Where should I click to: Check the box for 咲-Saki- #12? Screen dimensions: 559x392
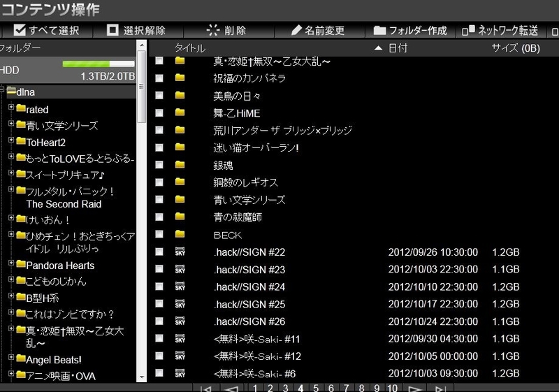point(159,356)
